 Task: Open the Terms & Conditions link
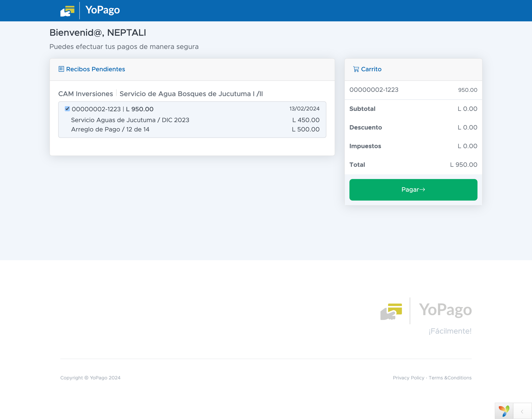pos(450,378)
